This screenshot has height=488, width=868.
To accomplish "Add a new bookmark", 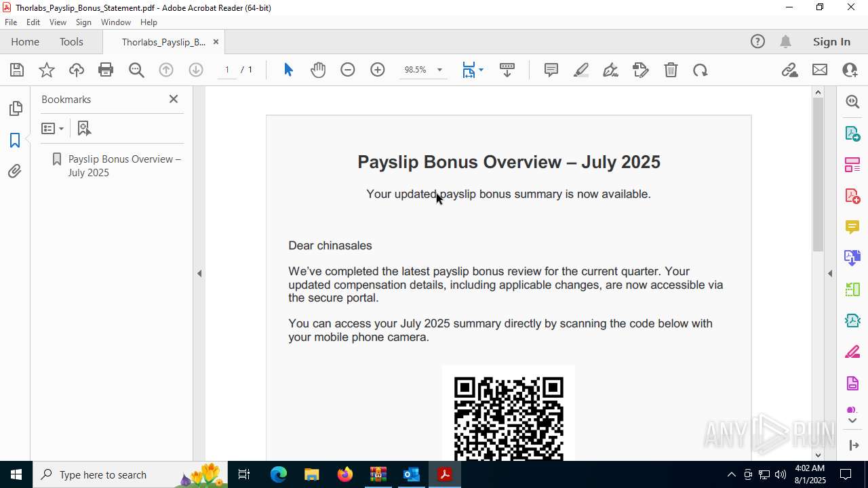I will click(x=84, y=128).
